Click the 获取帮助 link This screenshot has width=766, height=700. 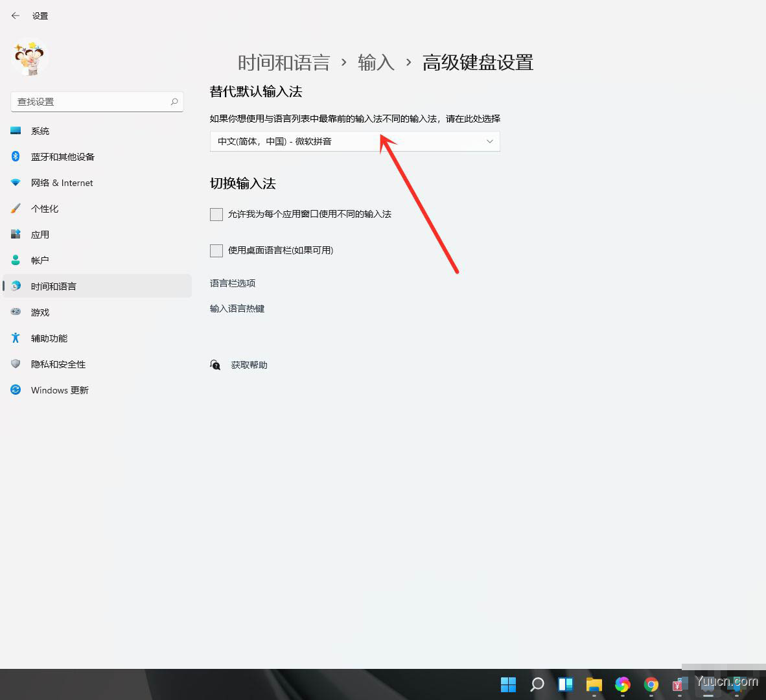[249, 365]
